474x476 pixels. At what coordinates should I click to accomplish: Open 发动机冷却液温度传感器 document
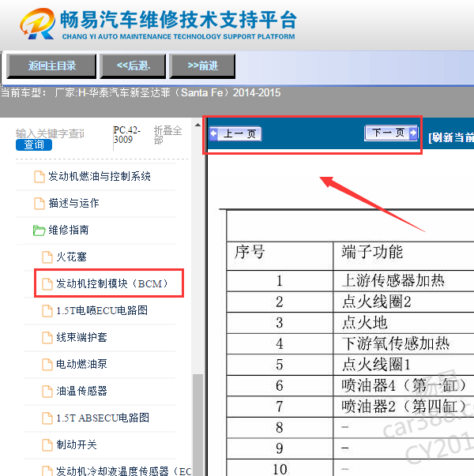[x=124, y=470]
